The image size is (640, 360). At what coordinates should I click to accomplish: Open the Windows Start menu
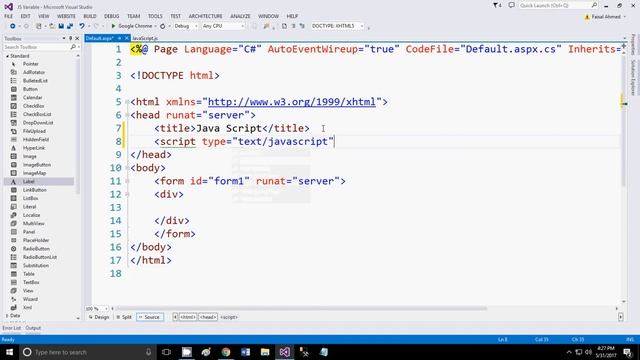click(9, 352)
